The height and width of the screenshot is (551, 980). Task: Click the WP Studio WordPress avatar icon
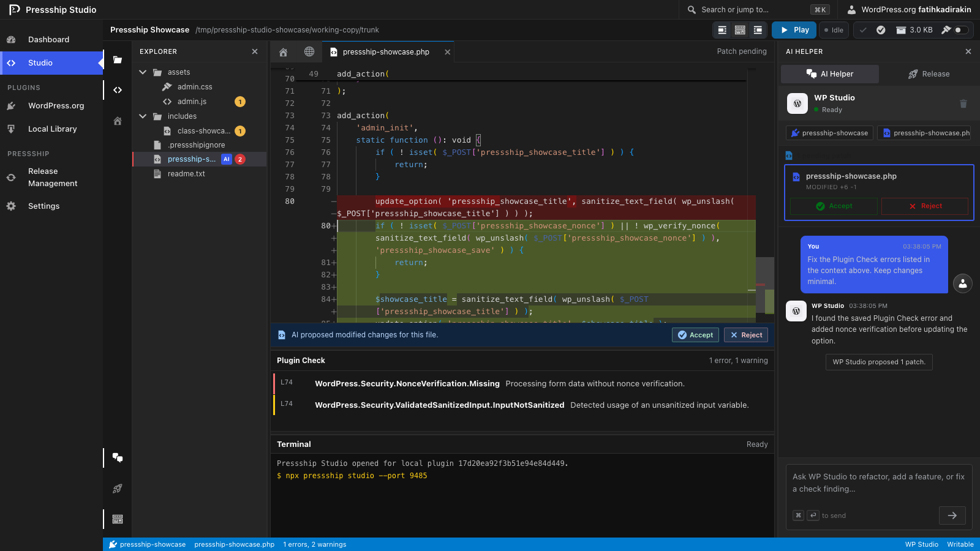tap(797, 104)
